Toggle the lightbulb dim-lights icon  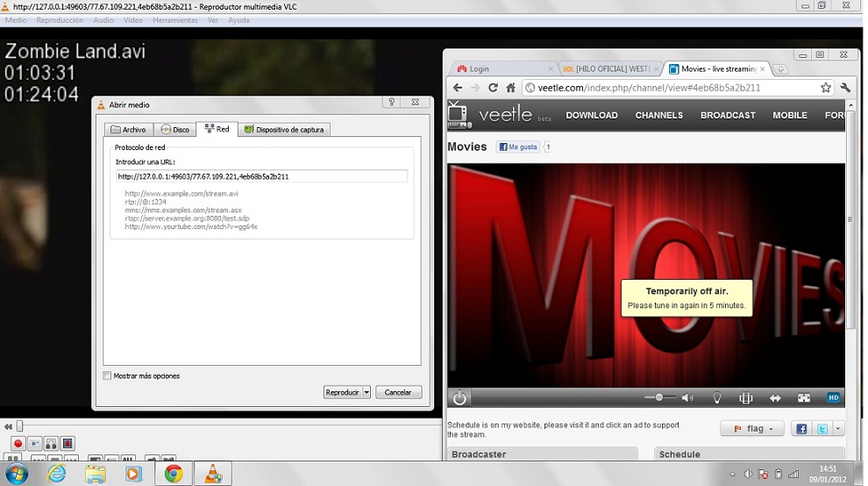coord(716,398)
